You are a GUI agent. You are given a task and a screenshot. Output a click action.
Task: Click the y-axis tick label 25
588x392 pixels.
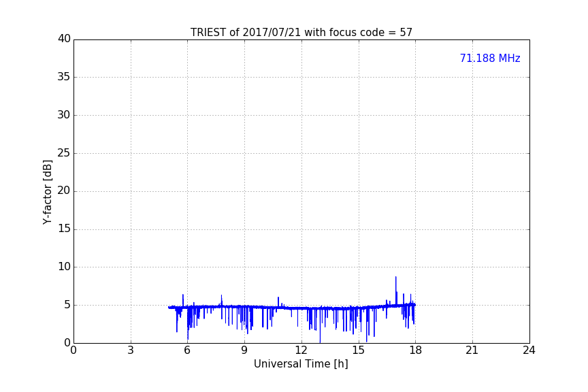pos(64,153)
